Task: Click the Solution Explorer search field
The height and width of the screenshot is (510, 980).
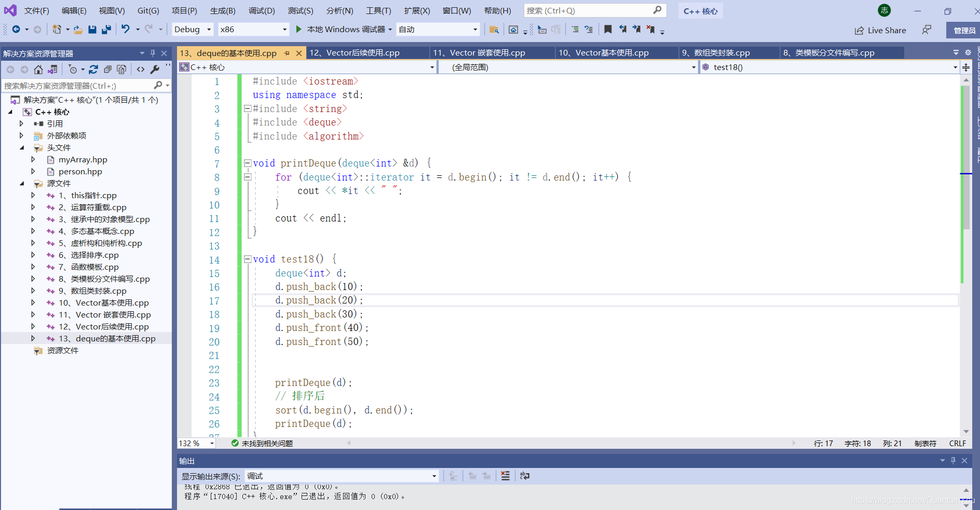Action: [x=86, y=86]
